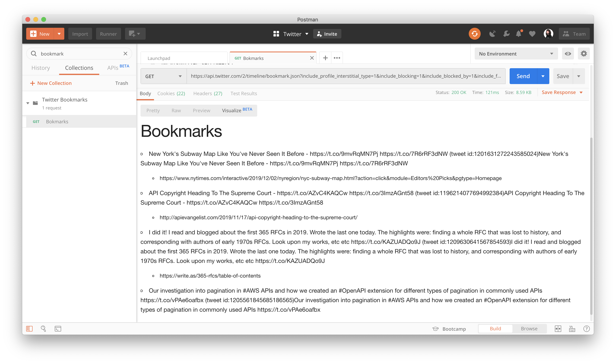Open the notifications bell
This screenshot has width=616, height=364.
click(x=519, y=34)
